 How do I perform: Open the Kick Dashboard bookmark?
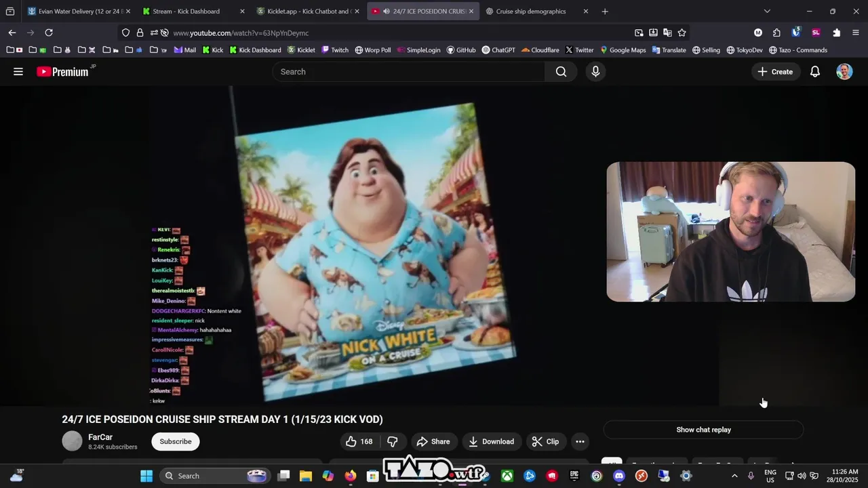tap(255, 50)
